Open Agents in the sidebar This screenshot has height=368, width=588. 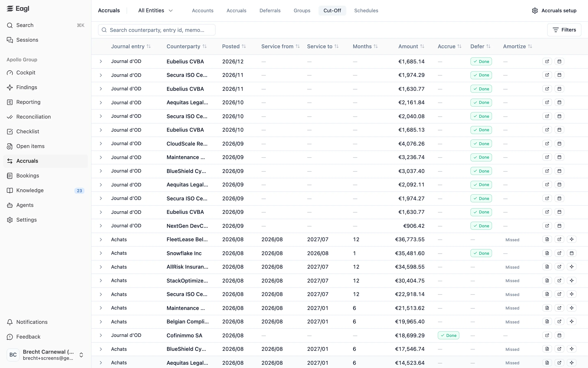(46, 205)
